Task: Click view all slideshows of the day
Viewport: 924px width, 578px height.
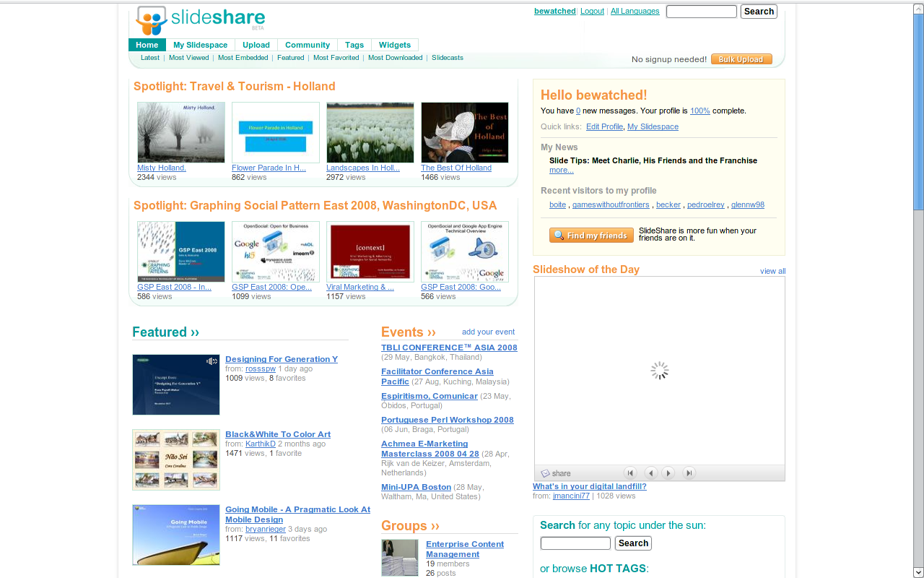Action: 772,272
